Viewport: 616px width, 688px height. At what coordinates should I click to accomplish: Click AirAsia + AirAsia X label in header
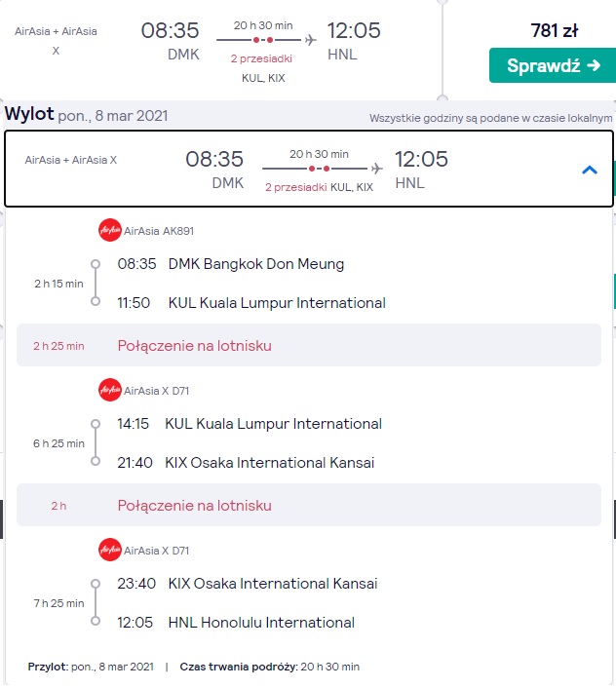click(71, 160)
